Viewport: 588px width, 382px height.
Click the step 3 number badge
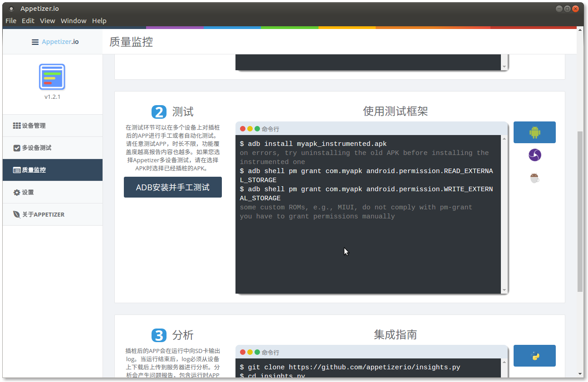159,335
